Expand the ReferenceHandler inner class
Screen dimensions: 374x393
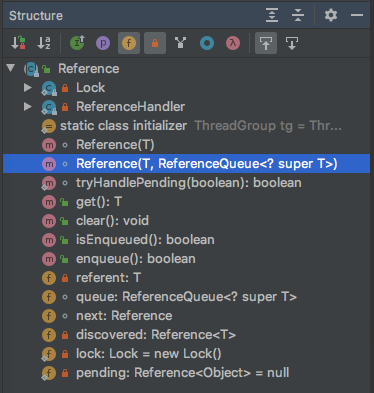pyautogui.click(x=28, y=106)
